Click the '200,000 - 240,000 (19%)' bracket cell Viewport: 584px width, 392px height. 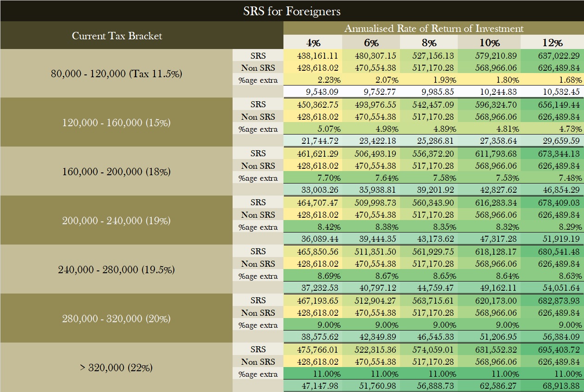click(x=117, y=220)
